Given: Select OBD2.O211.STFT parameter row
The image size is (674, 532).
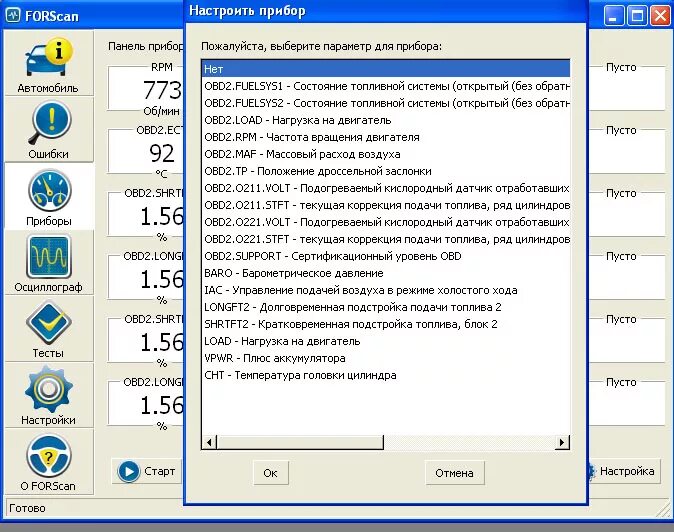Looking at the screenshot, I should click(x=386, y=205).
